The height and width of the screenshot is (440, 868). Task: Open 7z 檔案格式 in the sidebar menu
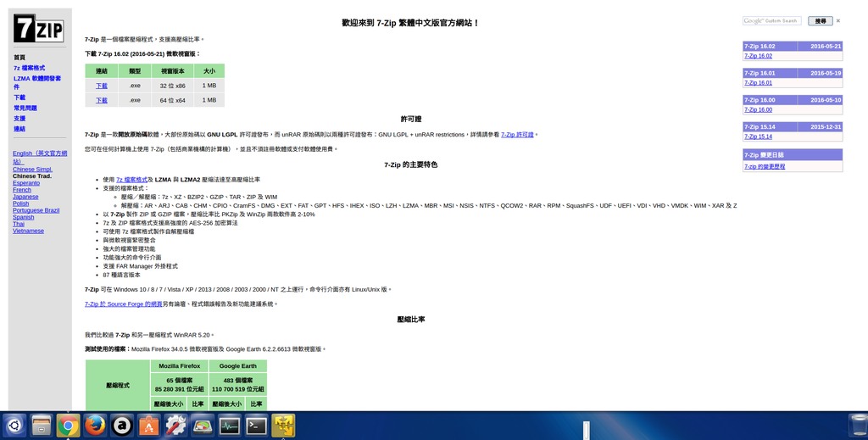point(30,68)
